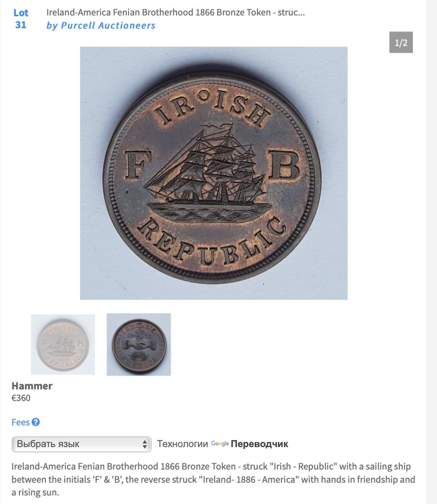Open the Выбрать язык language dropdown
The width and height of the screenshot is (437, 504).
coord(81,444)
